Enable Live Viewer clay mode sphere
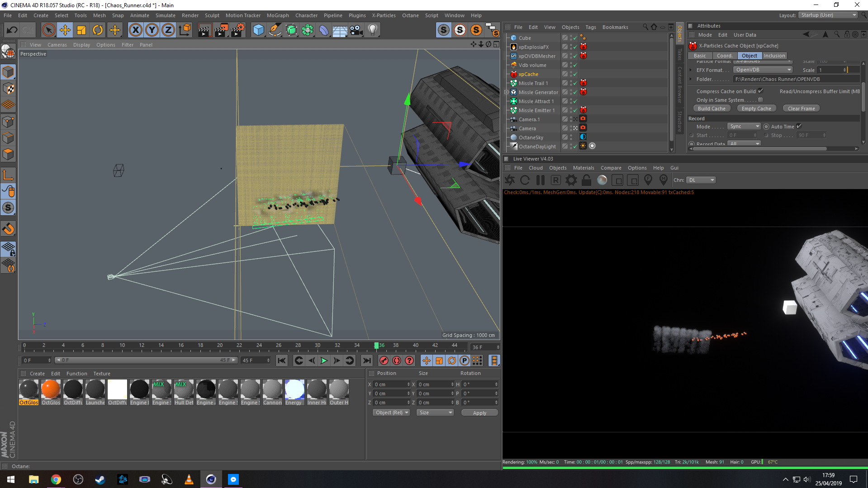 click(x=602, y=180)
